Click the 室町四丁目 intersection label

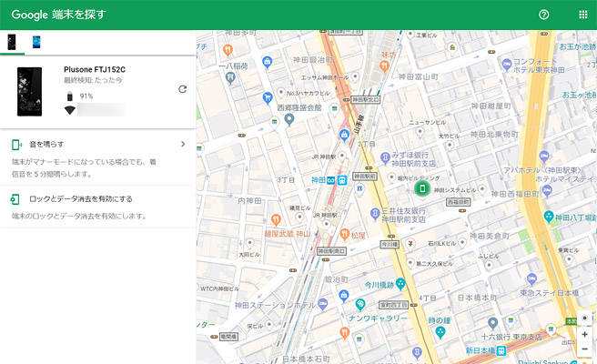click(394, 305)
